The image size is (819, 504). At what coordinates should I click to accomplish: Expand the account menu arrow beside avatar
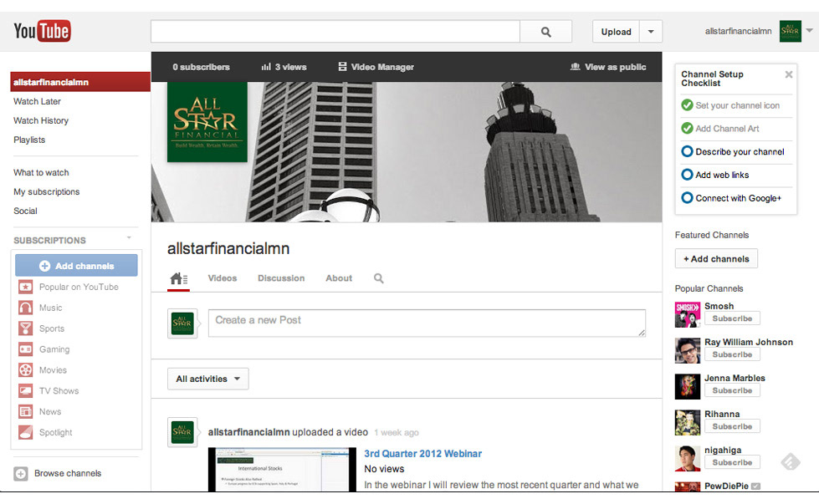click(x=809, y=31)
